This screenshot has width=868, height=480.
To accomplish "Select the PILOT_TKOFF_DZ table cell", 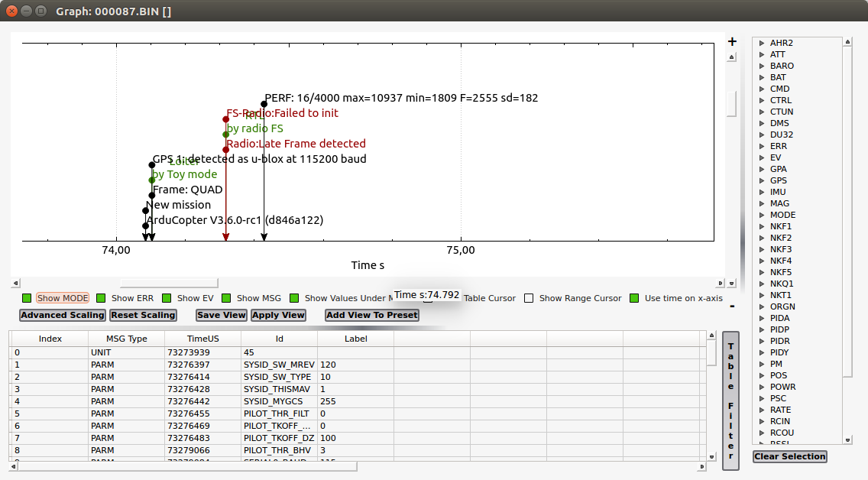I will point(279,438).
